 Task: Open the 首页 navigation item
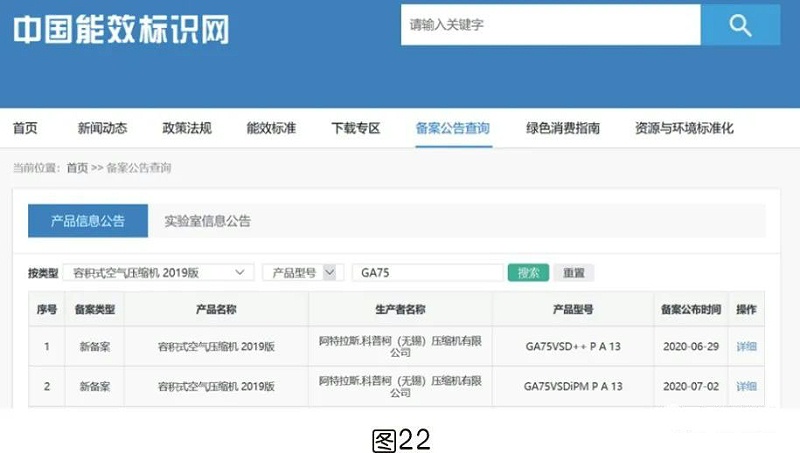pos(25,128)
